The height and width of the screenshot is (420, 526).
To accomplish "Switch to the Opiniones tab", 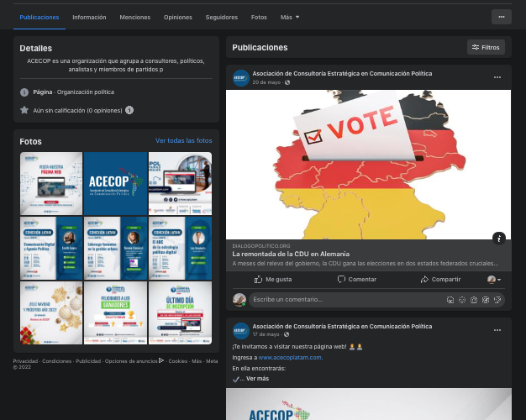I will click(178, 17).
